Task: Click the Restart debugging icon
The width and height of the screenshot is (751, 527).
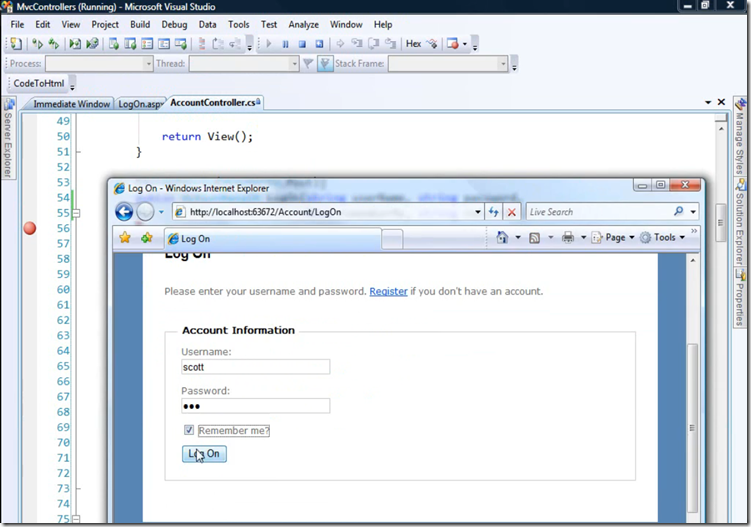Action: click(x=319, y=44)
